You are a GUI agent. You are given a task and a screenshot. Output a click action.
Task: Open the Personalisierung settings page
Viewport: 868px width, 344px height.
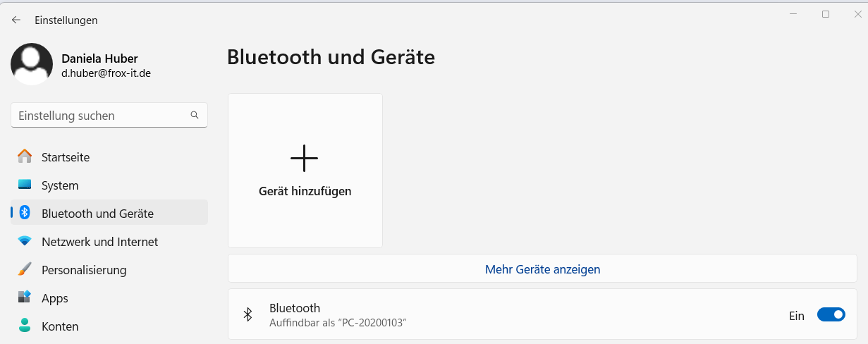84,270
